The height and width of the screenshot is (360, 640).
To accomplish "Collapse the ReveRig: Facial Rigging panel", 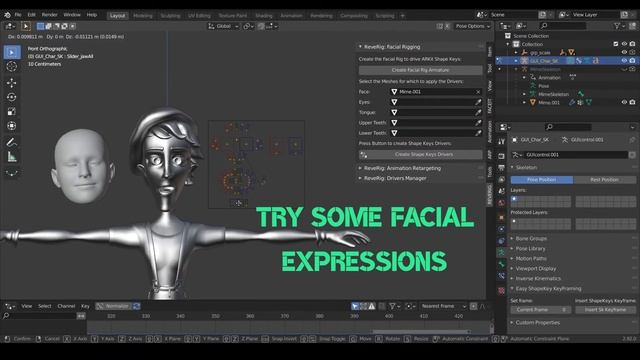I will [x=360, y=47].
